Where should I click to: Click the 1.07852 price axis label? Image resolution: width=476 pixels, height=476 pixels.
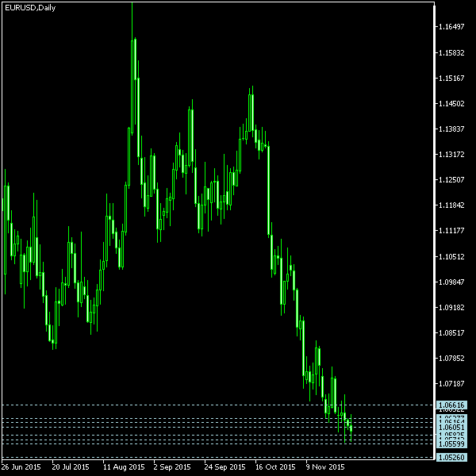pos(451,359)
